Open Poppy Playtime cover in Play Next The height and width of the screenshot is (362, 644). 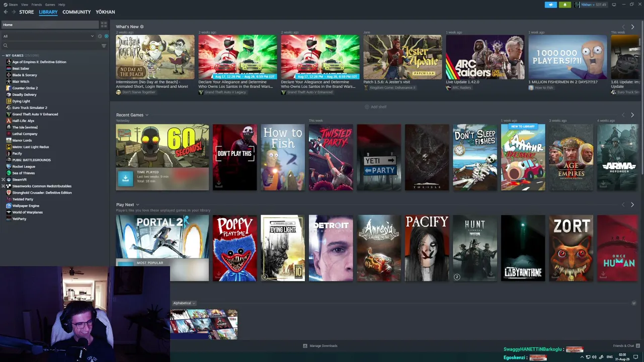point(234,248)
